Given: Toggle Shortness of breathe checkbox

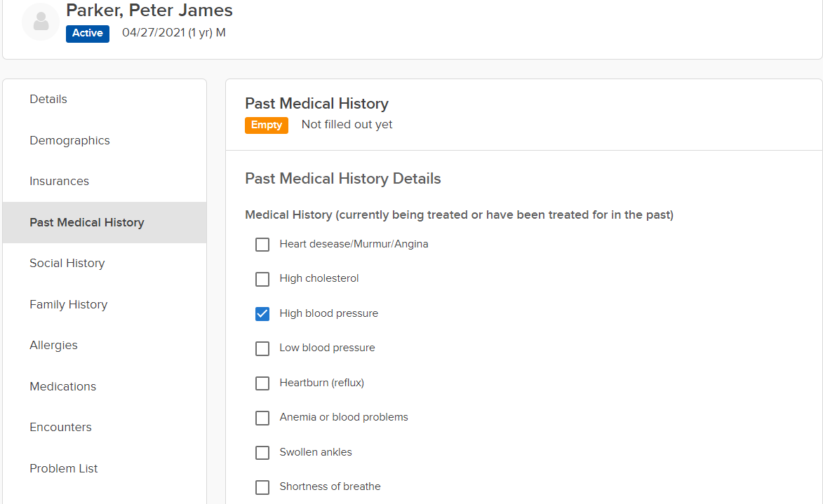Looking at the screenshot, I should tap(262, 487).
